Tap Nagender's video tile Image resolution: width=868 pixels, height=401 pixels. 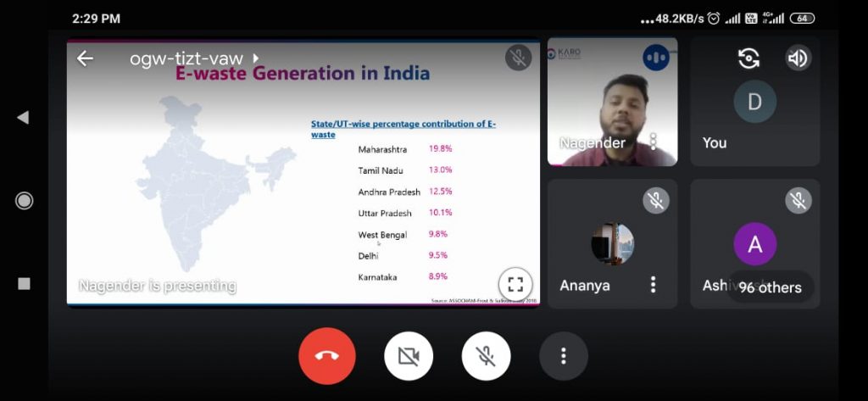pos(612,102)
